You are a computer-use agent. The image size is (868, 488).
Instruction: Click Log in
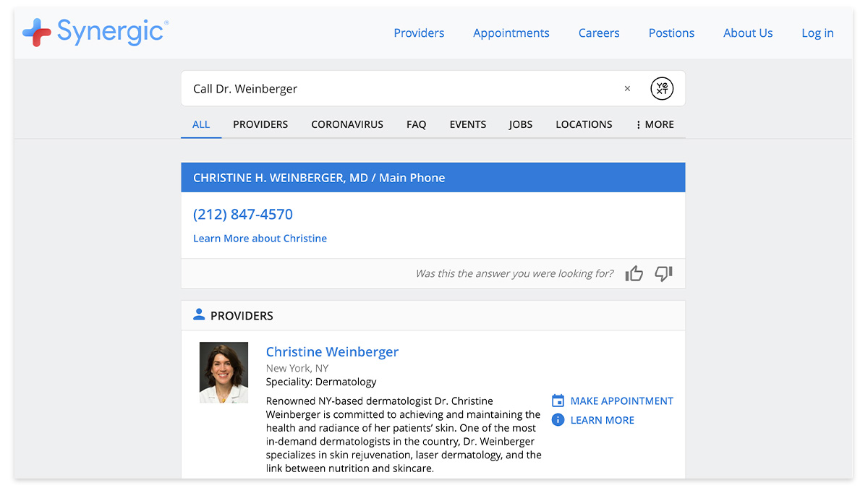click(817, 33)
